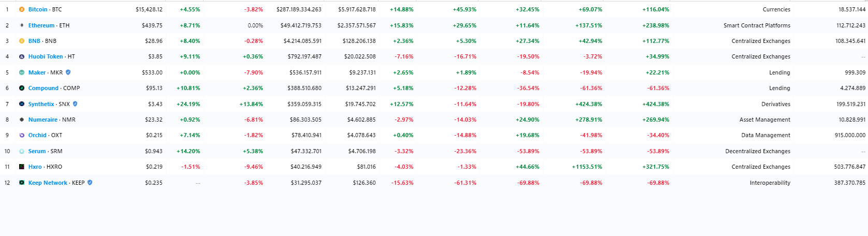This screenshot has height=236, width=868.
Task: Select Bitcoin price $15,428.12
Action: 149,9
